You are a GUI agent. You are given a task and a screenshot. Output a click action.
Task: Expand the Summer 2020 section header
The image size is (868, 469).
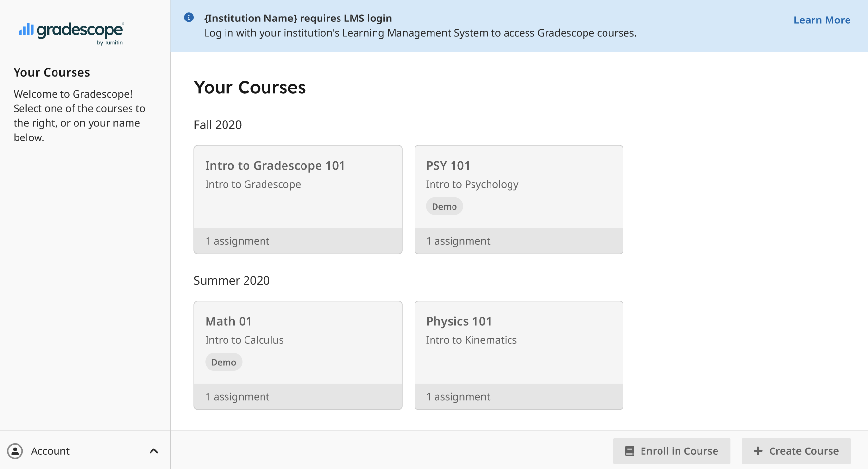coord(231,280)
